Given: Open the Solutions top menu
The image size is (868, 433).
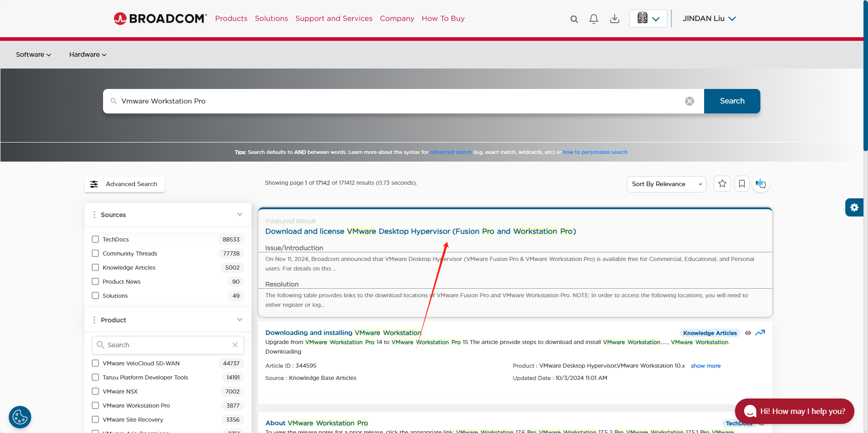Looking at the screenshot, I should click(271, 19).
